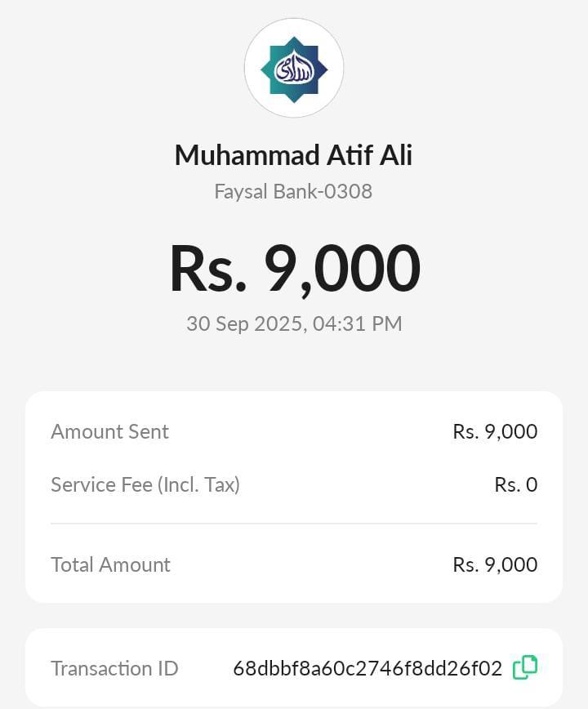Click the large Rs. currency prefix
This screenshot has height=709, width=588.
[x=207, y=269]
